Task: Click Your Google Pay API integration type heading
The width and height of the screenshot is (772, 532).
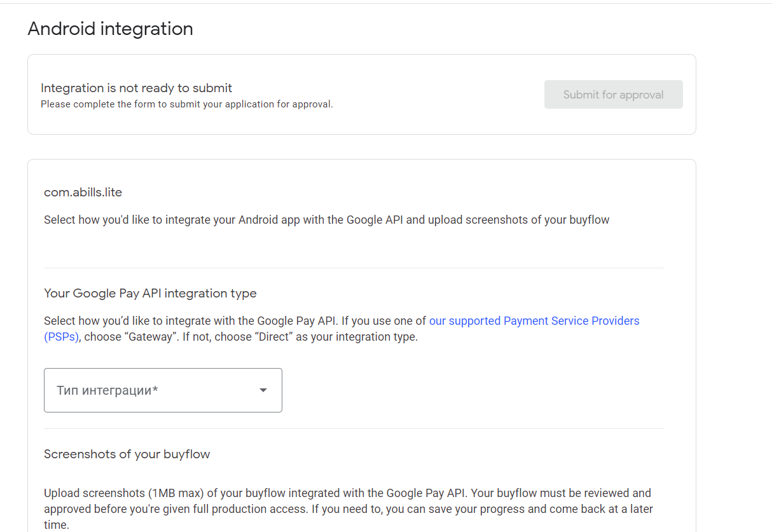Action: pos(150,293)
